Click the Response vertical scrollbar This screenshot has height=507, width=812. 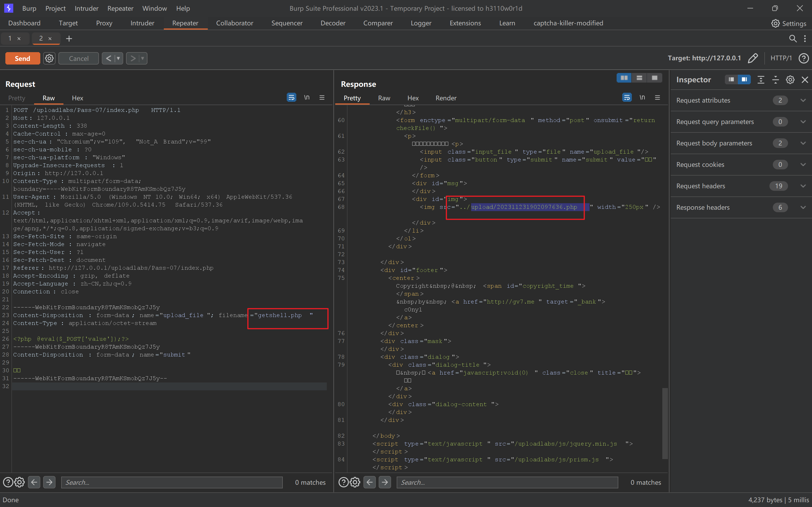click(665, 423)
